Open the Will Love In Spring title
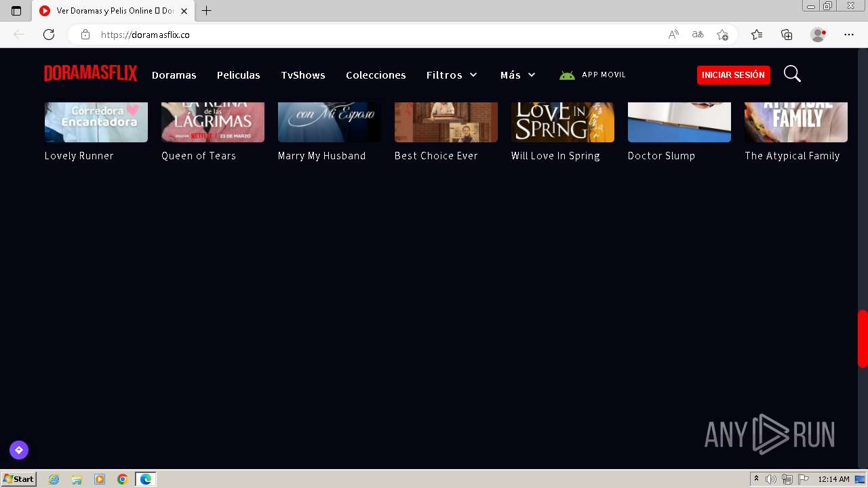Viewport: 868px width, 488px height. pos(555,156)
